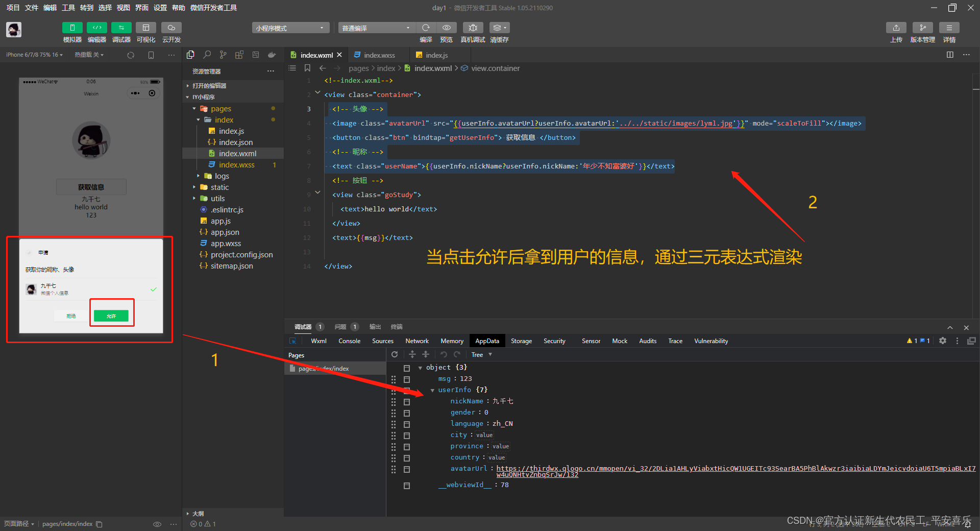Screen dimensions: 980x531
Task: Open the Tree view mode dropdown
Action: click(x=482, y=354)
